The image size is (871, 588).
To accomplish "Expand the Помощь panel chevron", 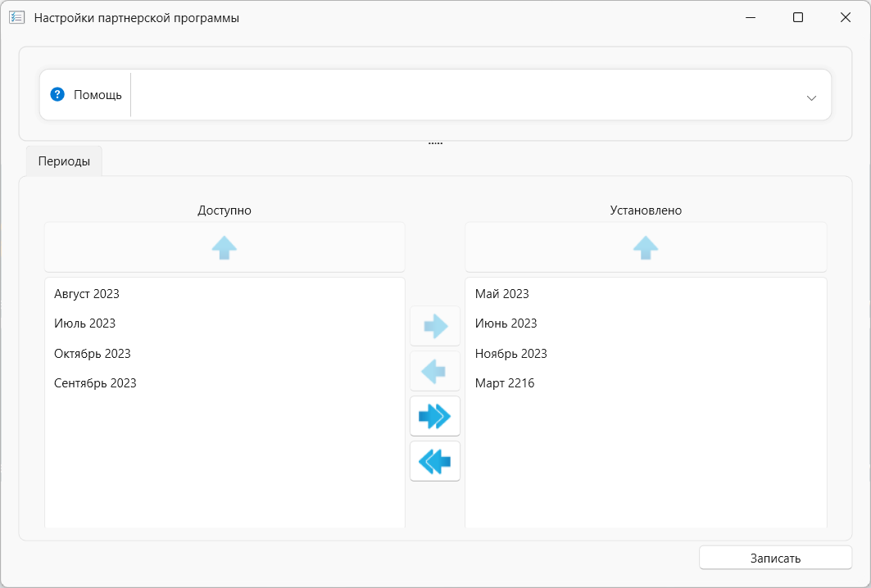I will click(811, 98).
